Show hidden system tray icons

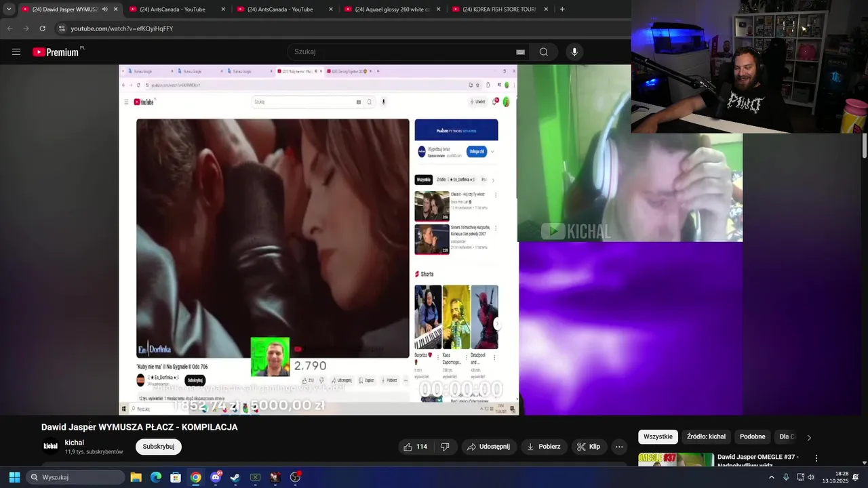click(771, 477)
